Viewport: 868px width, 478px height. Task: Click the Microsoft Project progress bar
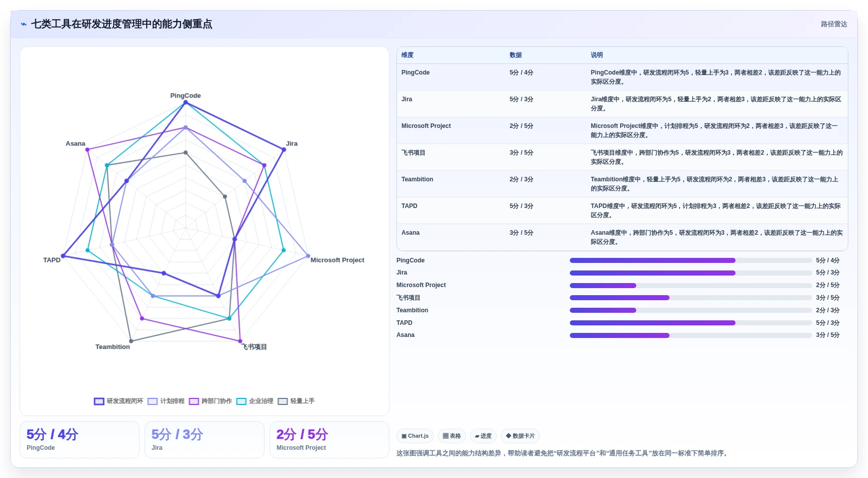(690, 286)
